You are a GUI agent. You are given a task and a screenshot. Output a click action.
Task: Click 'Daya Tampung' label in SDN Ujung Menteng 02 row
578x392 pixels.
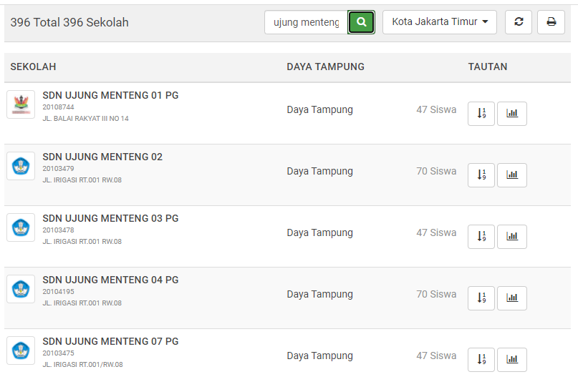coord(320,172)
